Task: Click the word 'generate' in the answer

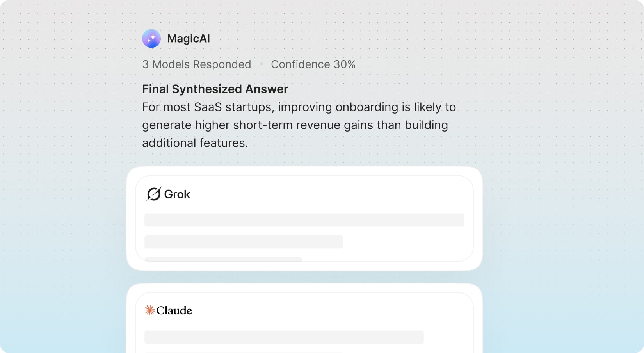Action: [167, 125]
